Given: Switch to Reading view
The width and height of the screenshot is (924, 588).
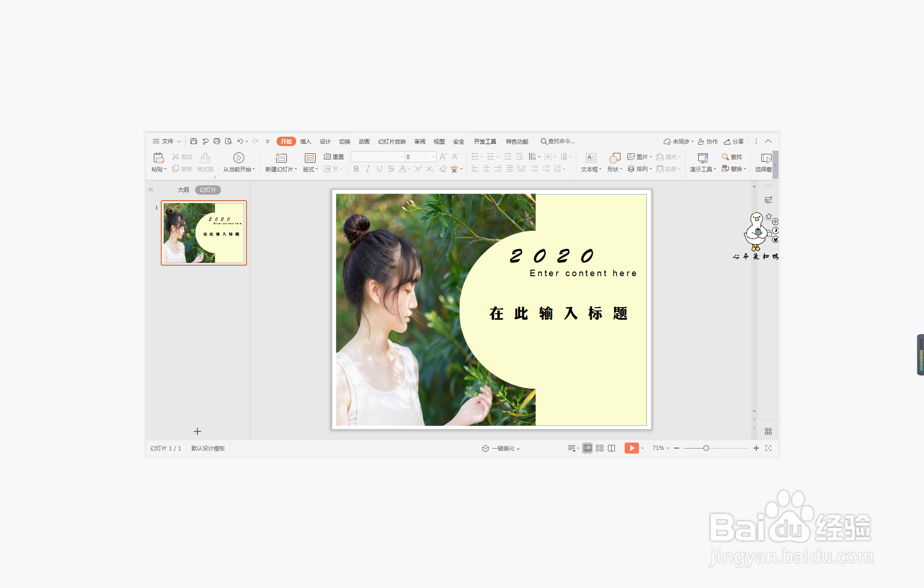Looking at the screenshot, I should click(612, 448).
